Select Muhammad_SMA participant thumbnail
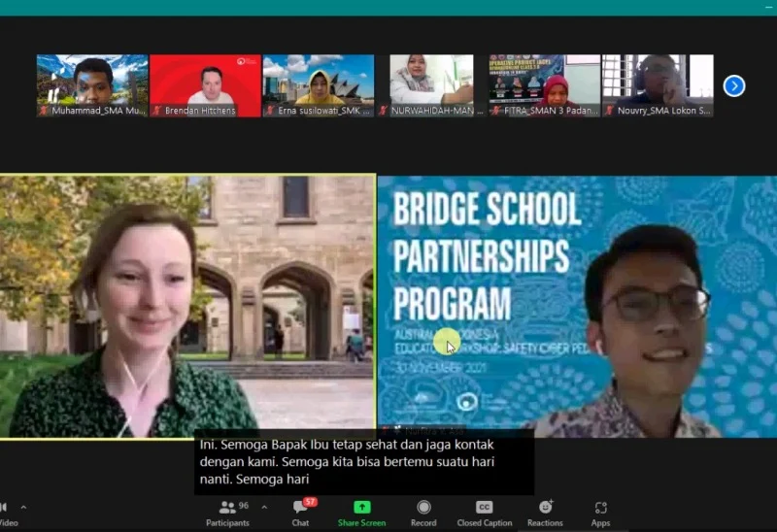The width and height of the screenshot is (777, 532). point(92,85)
